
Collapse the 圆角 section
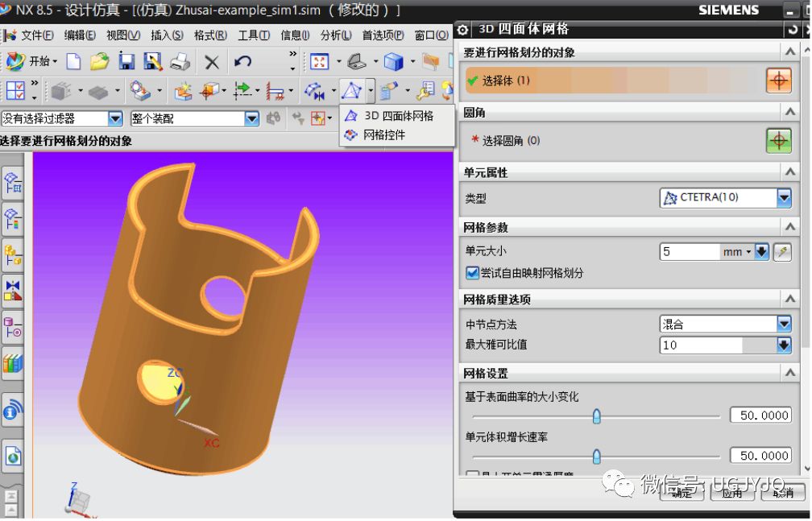pyautogui.click(x=789, y=112)
